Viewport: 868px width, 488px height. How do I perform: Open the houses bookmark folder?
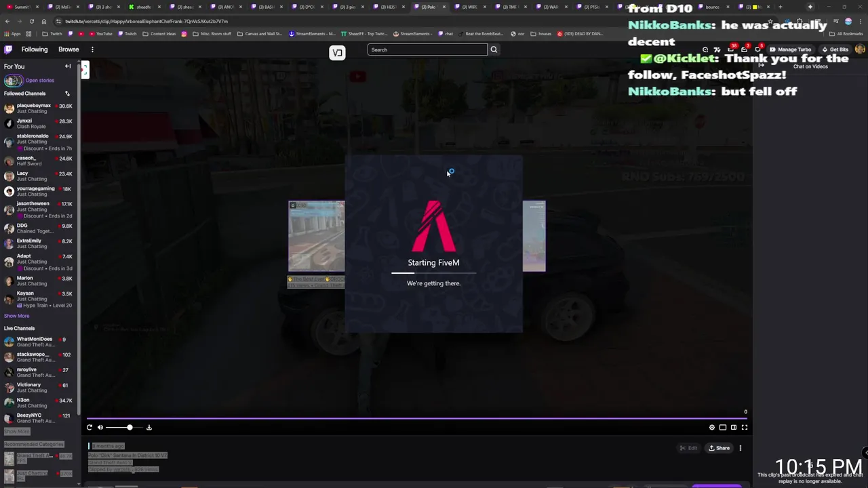(x=541, y=34)
